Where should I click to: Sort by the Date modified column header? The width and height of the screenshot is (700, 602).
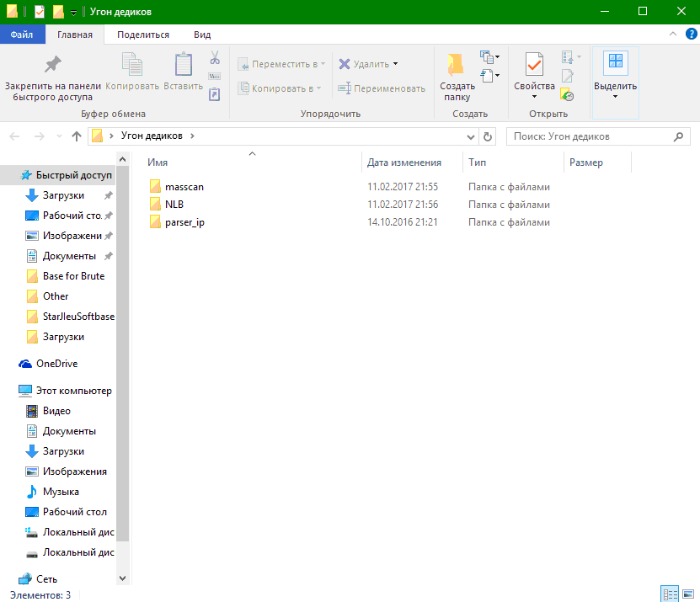point(404,162)
